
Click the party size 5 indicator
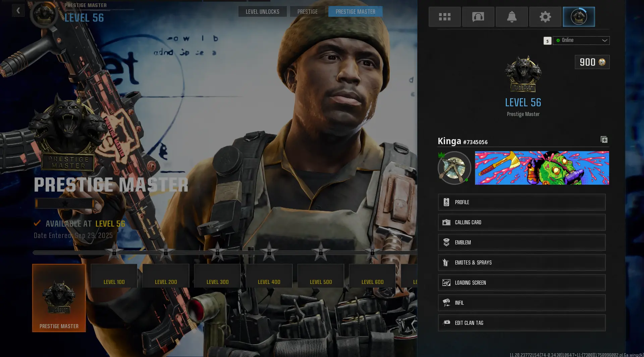(x=547, y=41)
